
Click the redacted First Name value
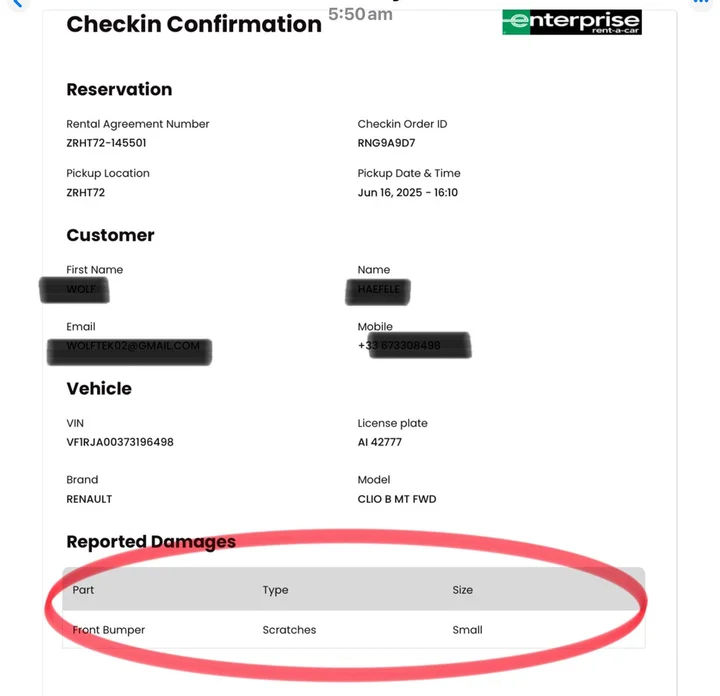86,290
